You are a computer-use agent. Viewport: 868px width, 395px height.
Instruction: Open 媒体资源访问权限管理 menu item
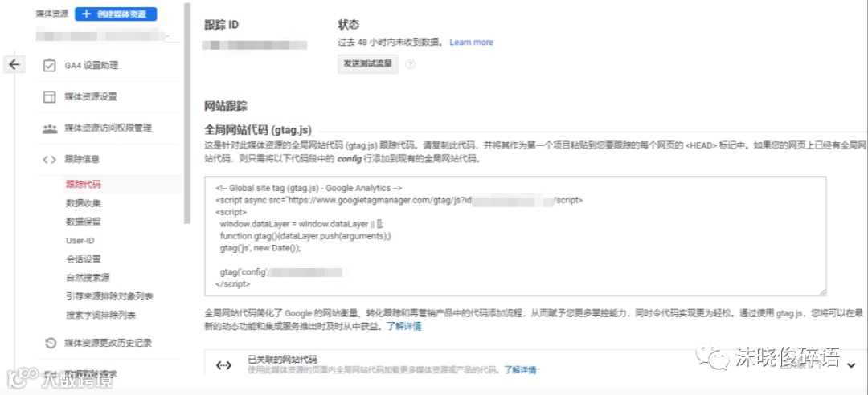(109, 128)
